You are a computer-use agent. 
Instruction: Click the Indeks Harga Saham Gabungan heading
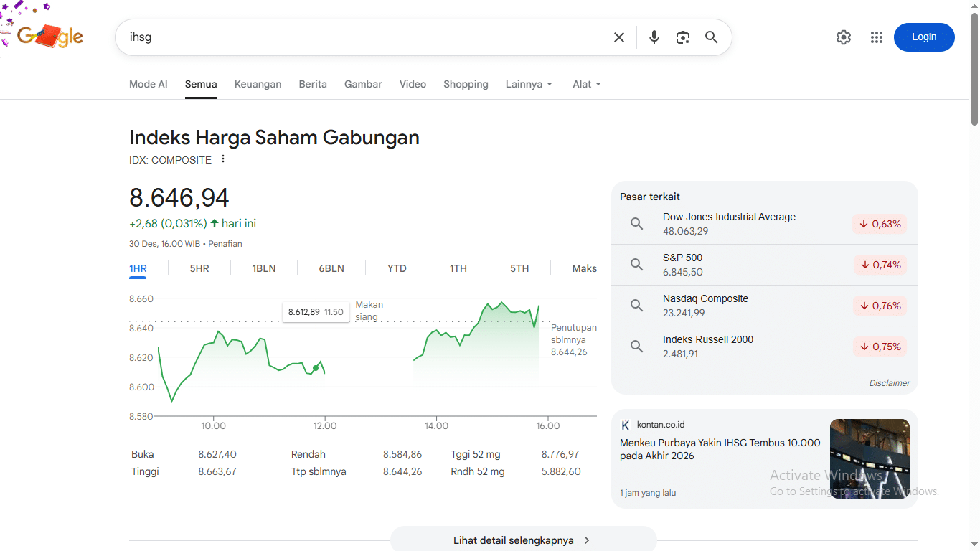point(274,137)
